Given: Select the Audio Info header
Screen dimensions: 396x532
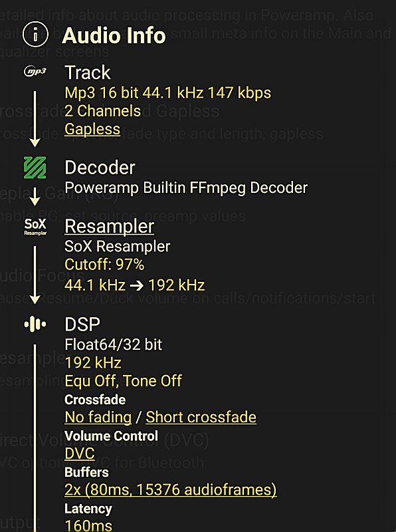Looking at the screenshot, I should [112, 36].
